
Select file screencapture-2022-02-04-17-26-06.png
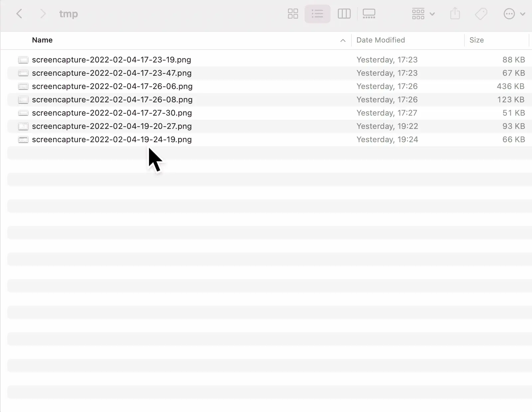tap(112, 86)
